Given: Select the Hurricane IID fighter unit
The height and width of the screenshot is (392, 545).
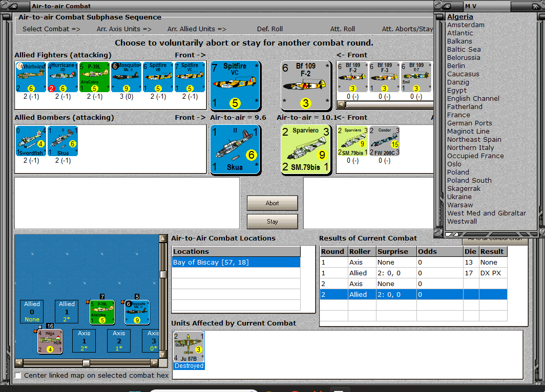Looking at the screenshot, I should click(62, 77).
